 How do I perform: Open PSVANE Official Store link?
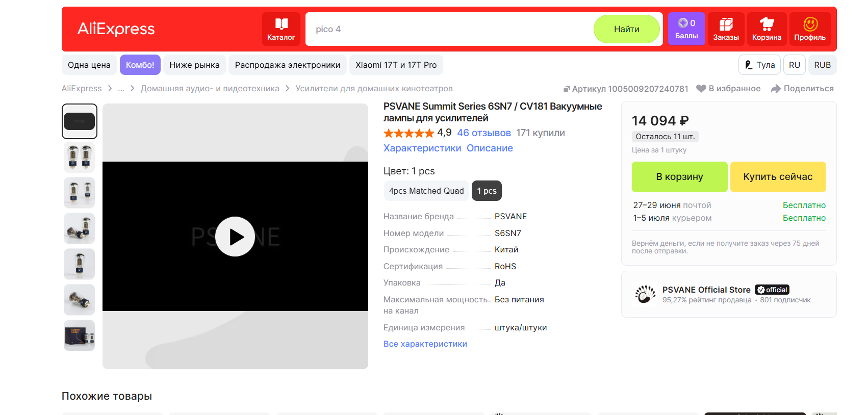[706, 290]
